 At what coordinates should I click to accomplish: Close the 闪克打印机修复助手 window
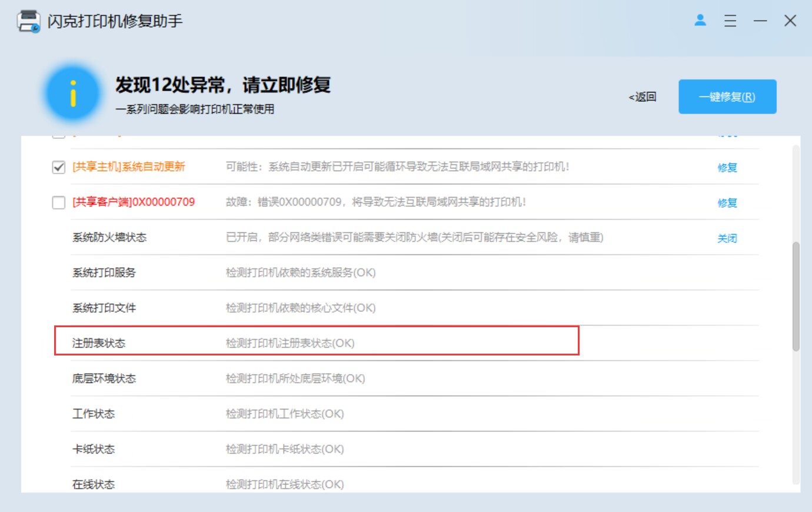tap(790, 21)
